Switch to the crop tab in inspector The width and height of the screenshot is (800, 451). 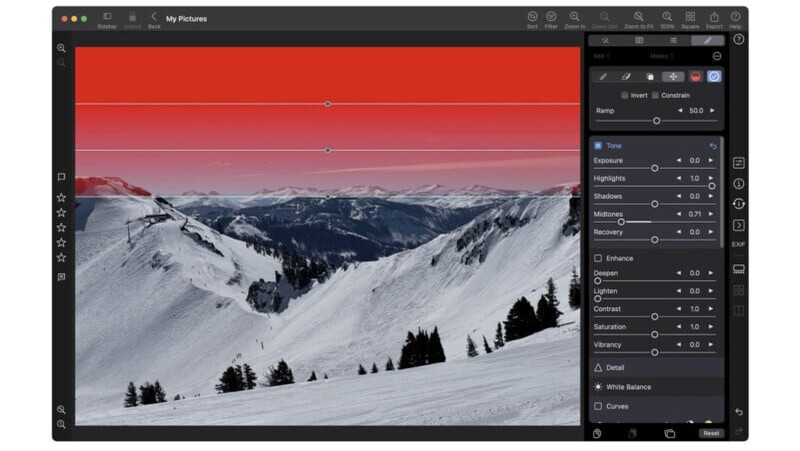pos(639,41)
